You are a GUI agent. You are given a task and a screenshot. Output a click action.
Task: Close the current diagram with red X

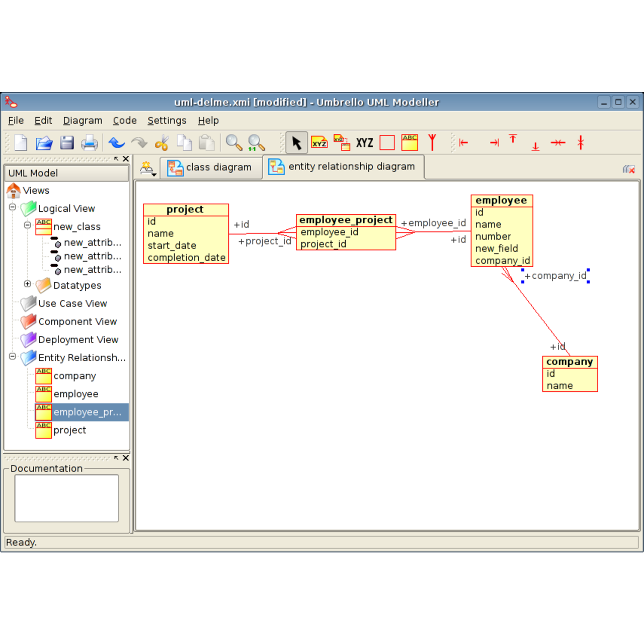[628, 169]
